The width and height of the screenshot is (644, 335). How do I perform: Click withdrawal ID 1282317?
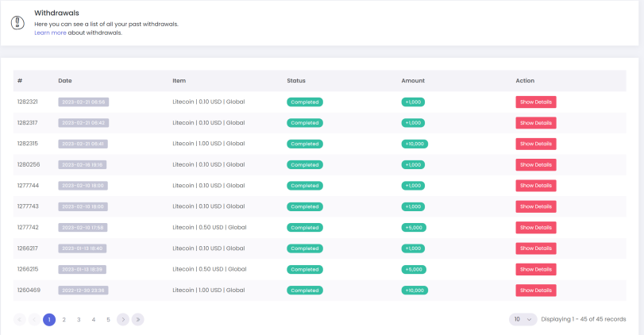[28, 123]
